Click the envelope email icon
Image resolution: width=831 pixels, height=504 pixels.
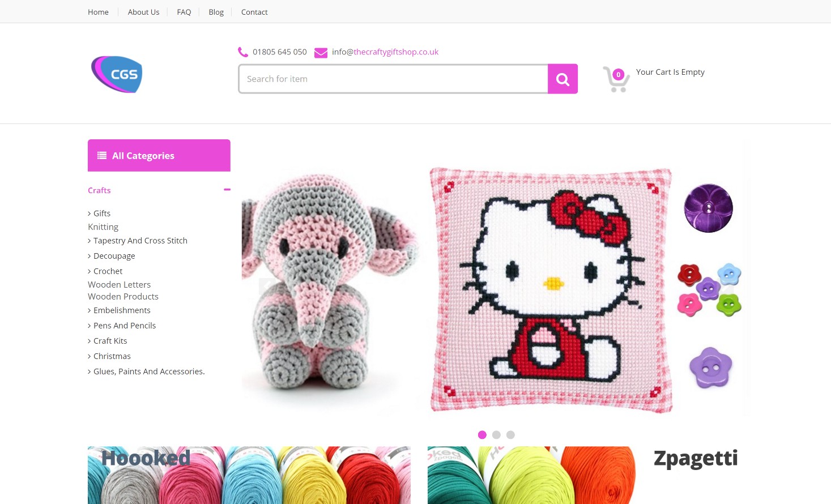coord(321,53)
